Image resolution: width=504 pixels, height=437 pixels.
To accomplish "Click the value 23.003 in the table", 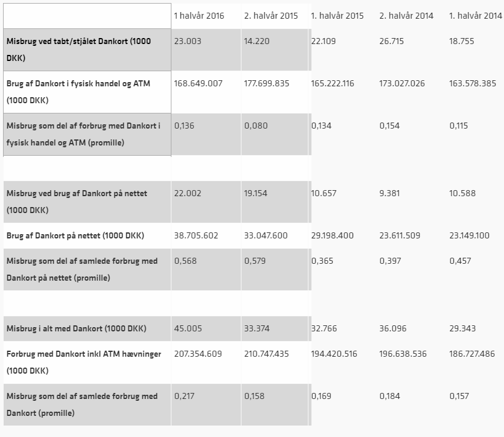I will pos(188,42).
